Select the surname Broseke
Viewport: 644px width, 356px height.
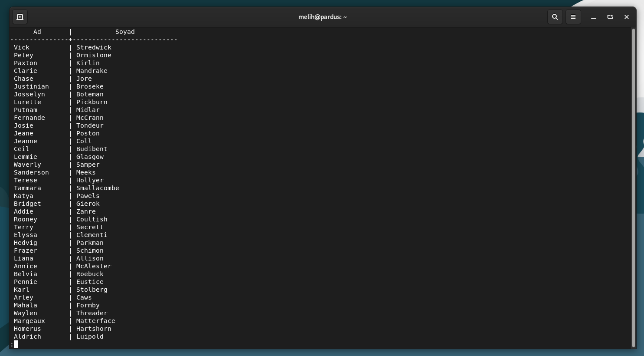pos(90,86)
